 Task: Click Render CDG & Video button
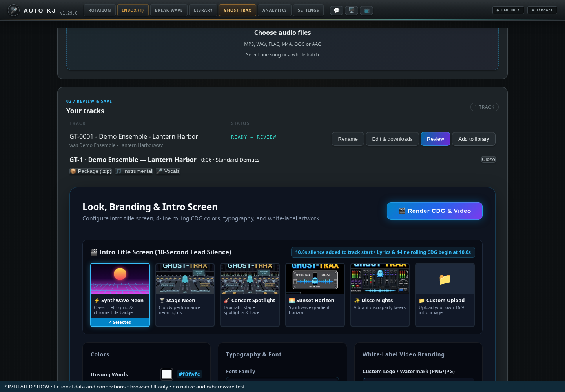point(435,211)
